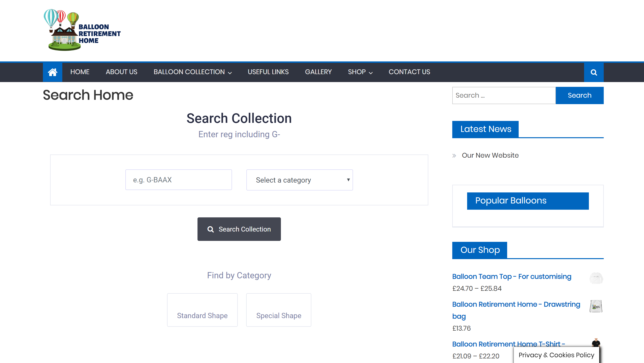Click the £21.09 – £22.20 price range

coord(476,356)
